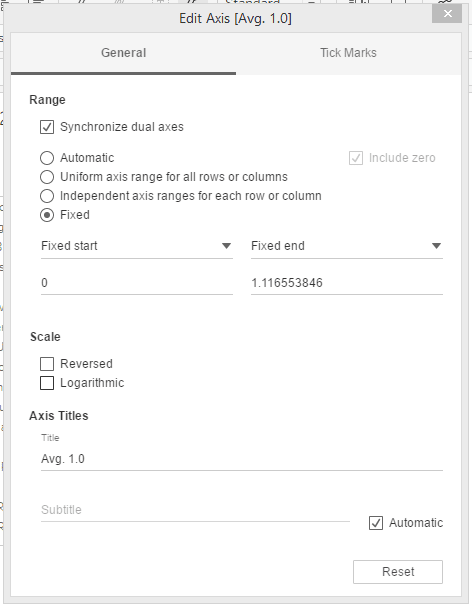The image size is (472, 608).
Task: Click the Reset button
Action: pyautogui.click(x=398, y=572)
